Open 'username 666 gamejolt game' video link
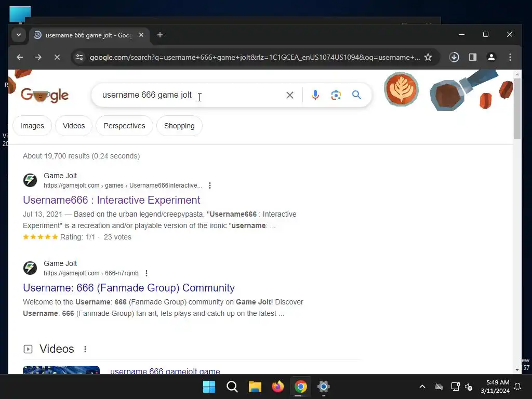 point(165,371)
